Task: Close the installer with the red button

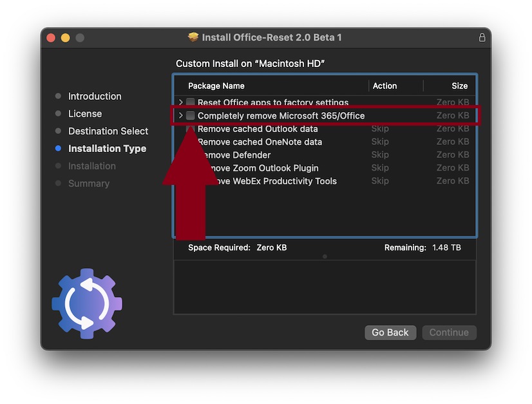Action: [x=51, y=37]
